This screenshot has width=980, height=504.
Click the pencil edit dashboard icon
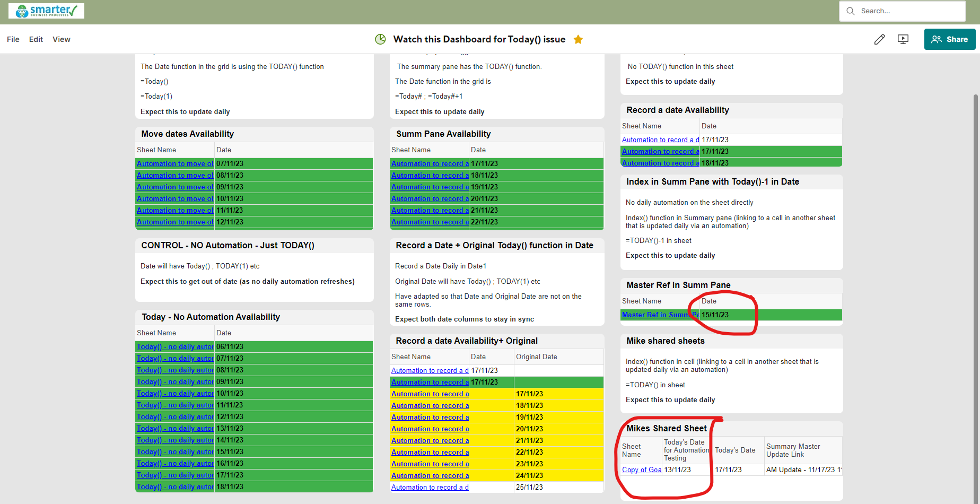tap(879, 39)
